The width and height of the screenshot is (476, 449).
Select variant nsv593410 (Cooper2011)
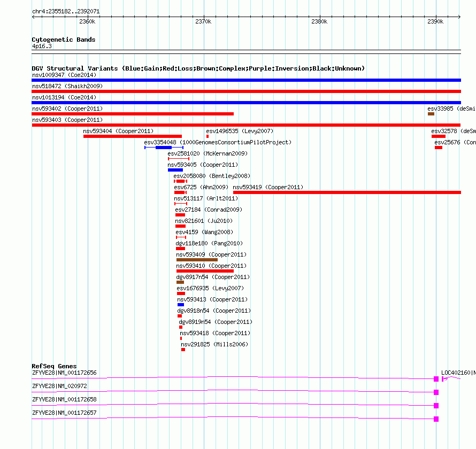[205, 271]
